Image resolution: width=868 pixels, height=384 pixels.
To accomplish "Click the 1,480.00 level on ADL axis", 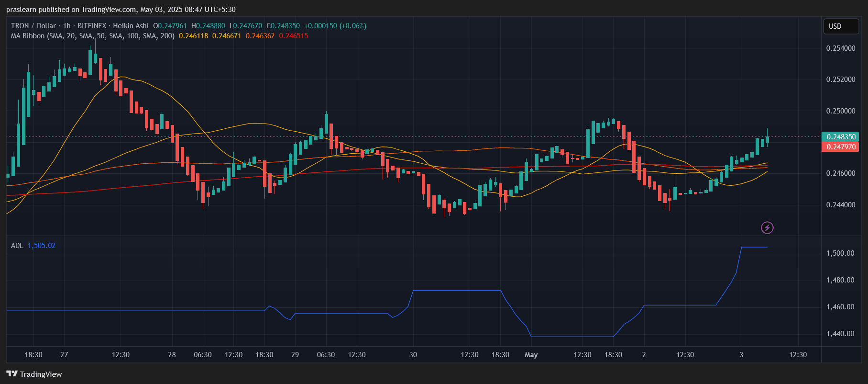I will pos(840,280).
